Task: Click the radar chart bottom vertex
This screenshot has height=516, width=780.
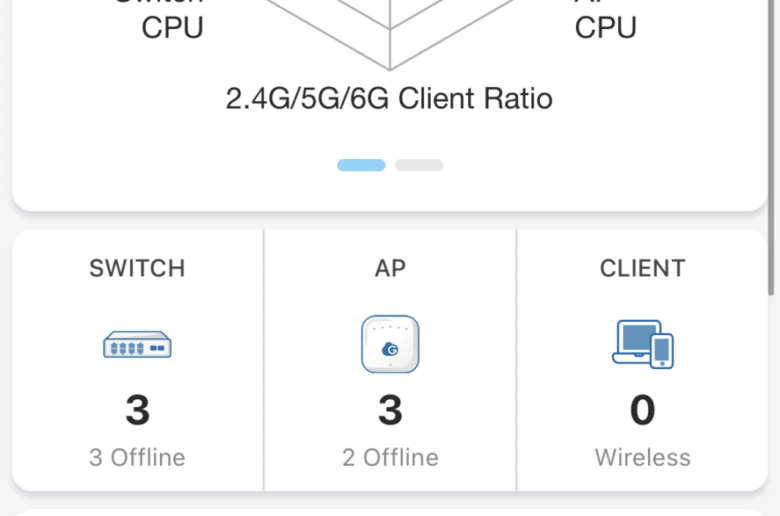Action: [390, 69]
